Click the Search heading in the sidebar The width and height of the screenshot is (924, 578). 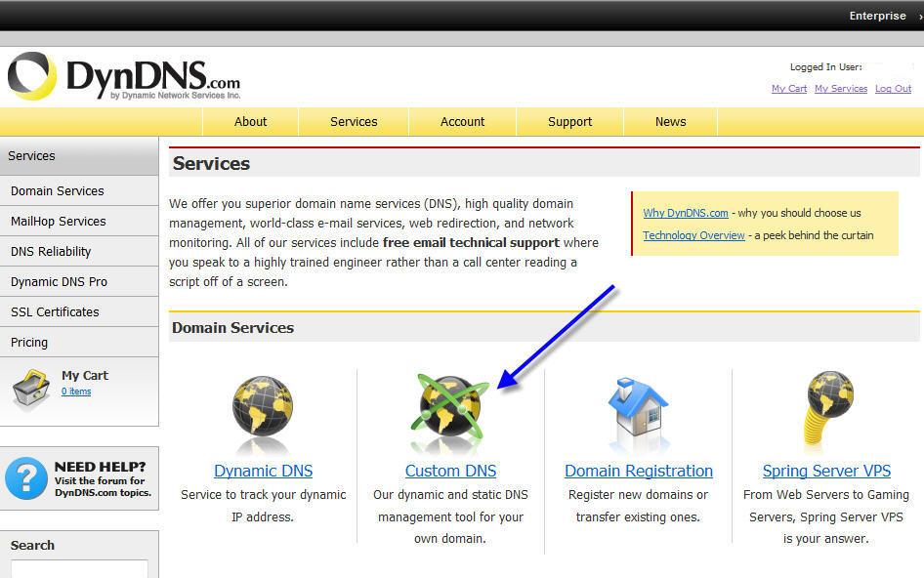(x=32, y=546)
